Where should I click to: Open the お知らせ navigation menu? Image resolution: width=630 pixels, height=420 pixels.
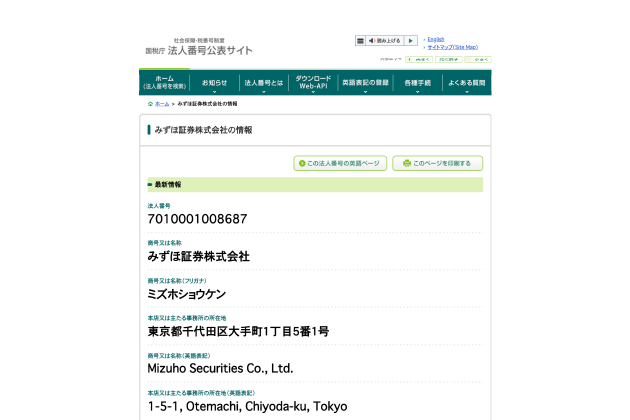coord(214,83)
